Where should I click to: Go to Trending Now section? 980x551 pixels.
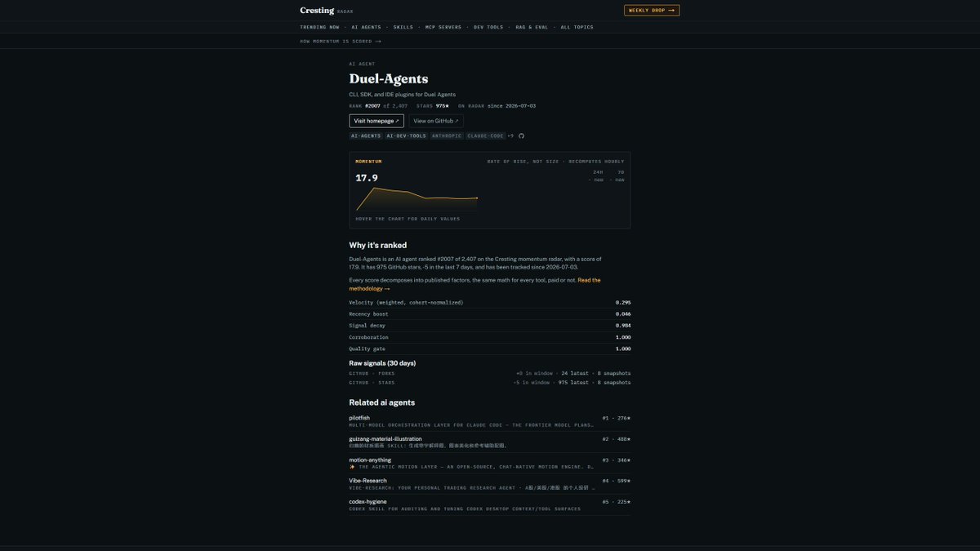pos(319,27)
